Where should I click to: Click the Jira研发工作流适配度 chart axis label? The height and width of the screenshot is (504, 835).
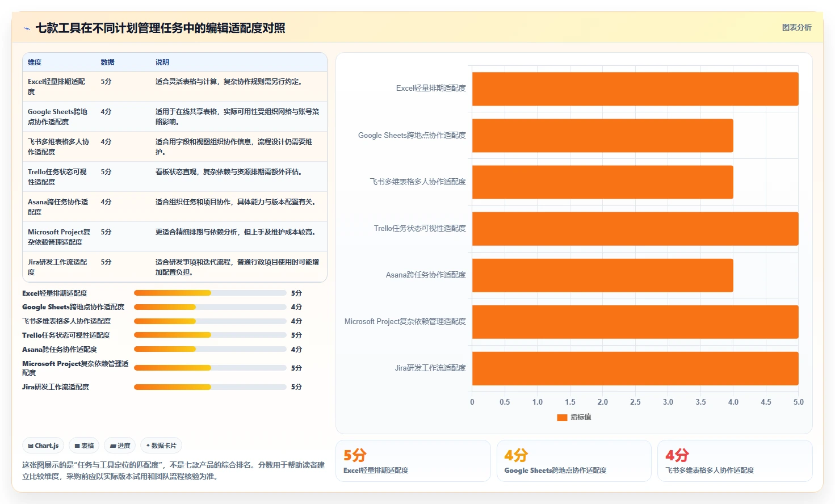click(x=430, y=368)
